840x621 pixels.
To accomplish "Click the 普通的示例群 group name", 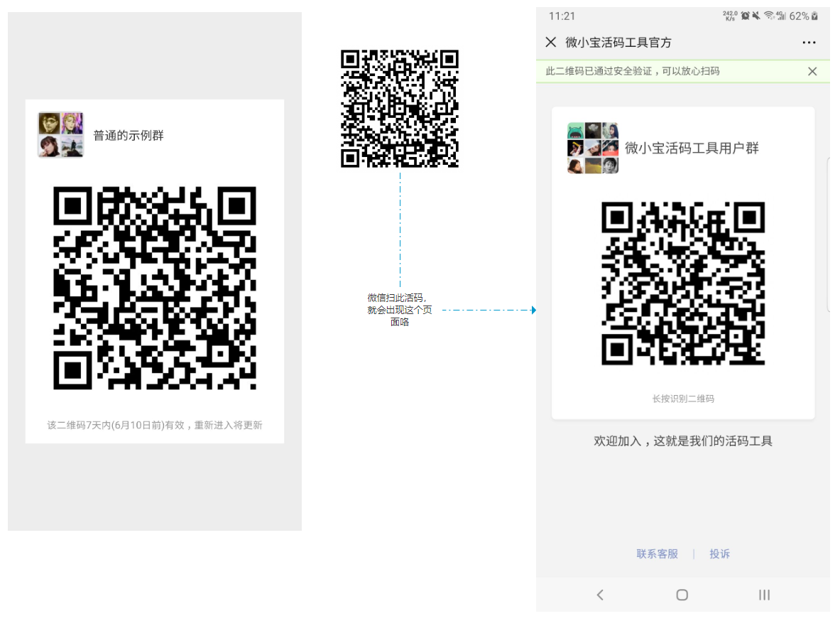I will (x=129, y=135).
